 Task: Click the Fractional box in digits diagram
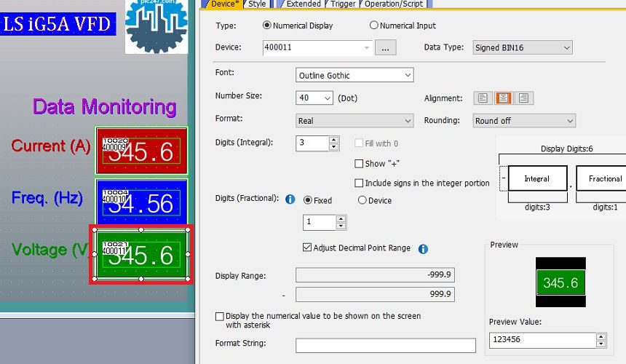pyautogui.click(x=601, y=178)
